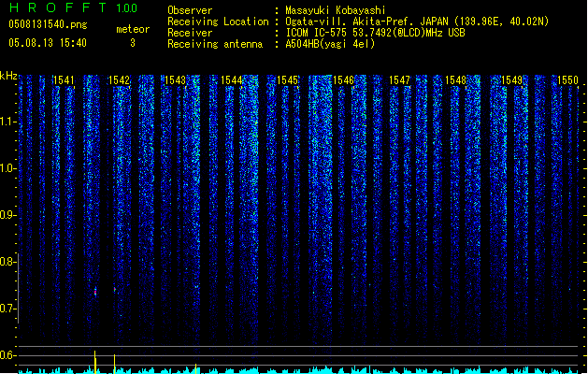Screen dimensions: 588x374
Task: Click the 1544 time marker
Action: coord(232,80)
